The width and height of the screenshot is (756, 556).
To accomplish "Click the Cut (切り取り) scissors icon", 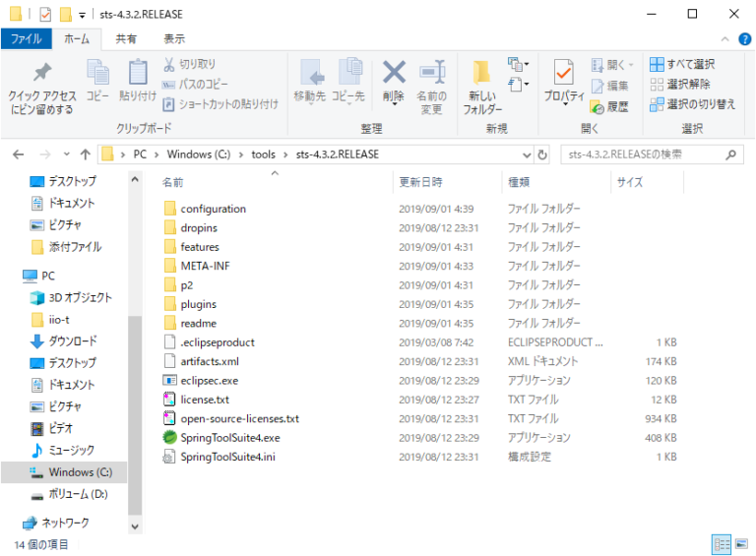I will click(169, 64).
